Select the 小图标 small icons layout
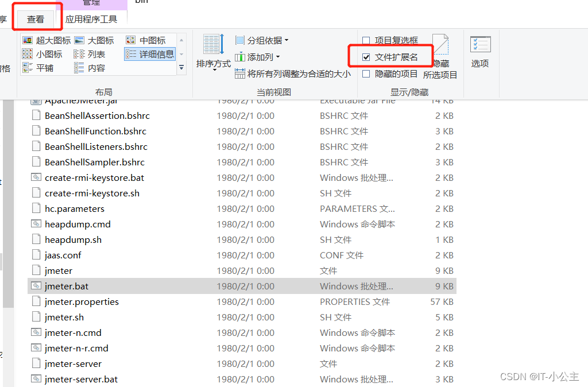The width and height of the screenshot is (588, 387). click(42, 55)
